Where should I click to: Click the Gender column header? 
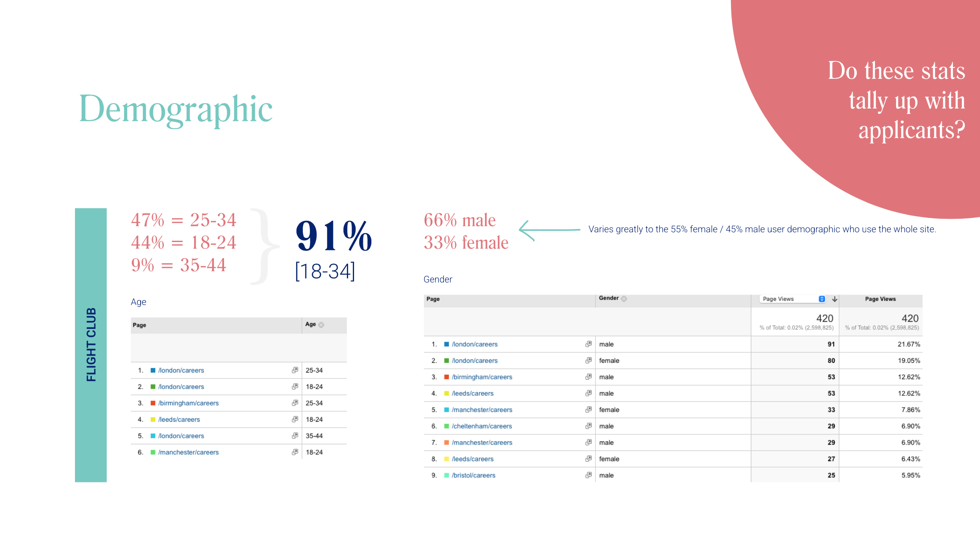(x=609, y=298)
